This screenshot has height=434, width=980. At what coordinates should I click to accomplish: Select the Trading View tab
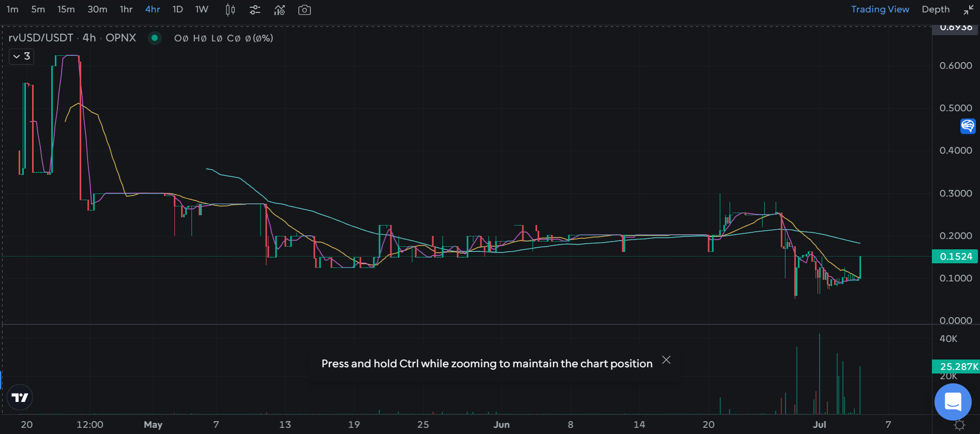click(x=880, y=9)
